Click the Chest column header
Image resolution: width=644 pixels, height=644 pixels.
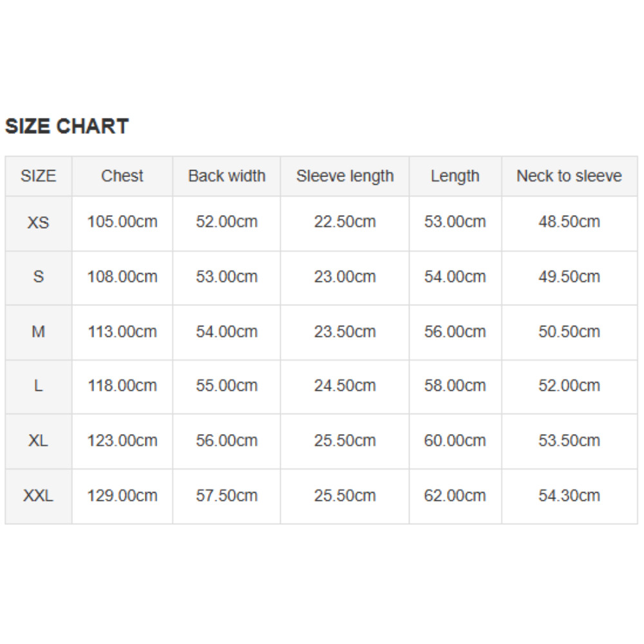(122, 176)
